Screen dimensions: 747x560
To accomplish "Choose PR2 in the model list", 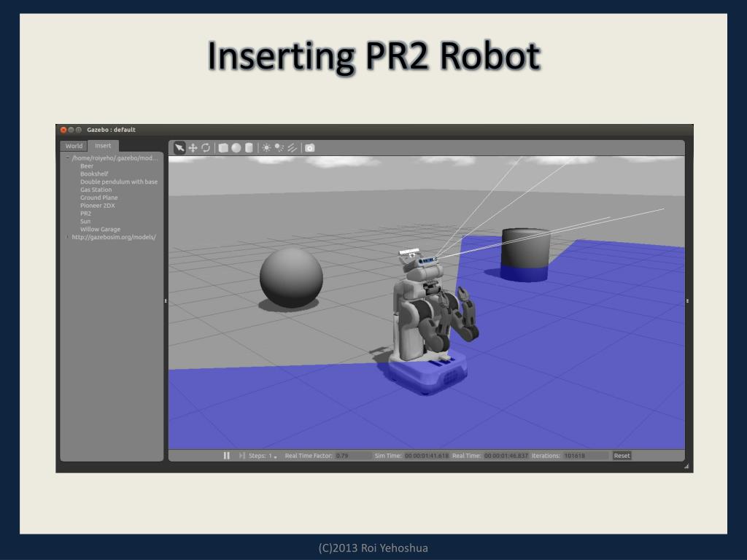I will (86, 214).
